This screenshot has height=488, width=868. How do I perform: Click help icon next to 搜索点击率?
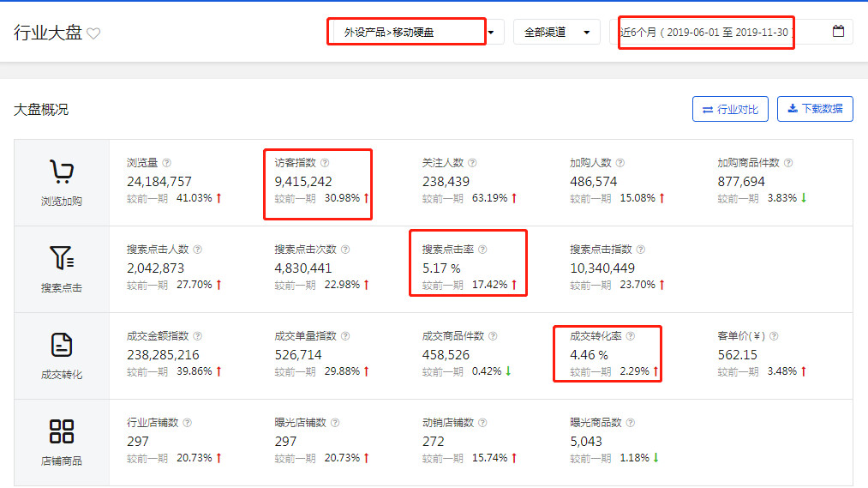(x=482, y=250)
